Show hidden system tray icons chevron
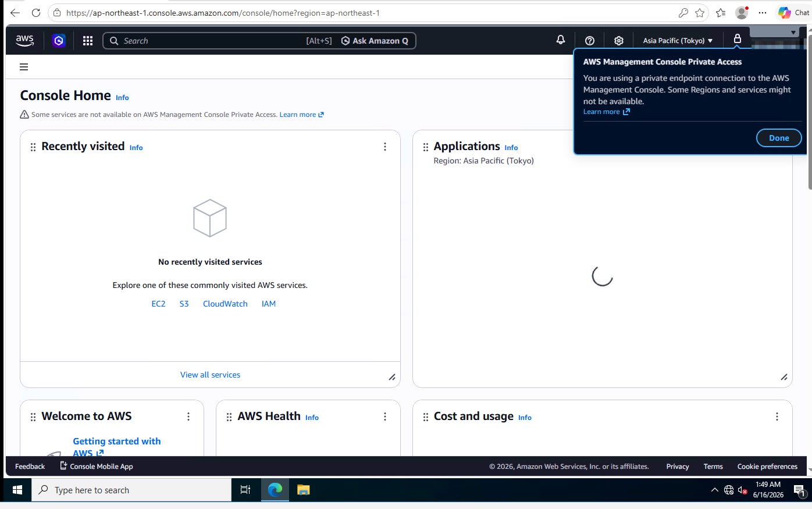 [714, 490]
